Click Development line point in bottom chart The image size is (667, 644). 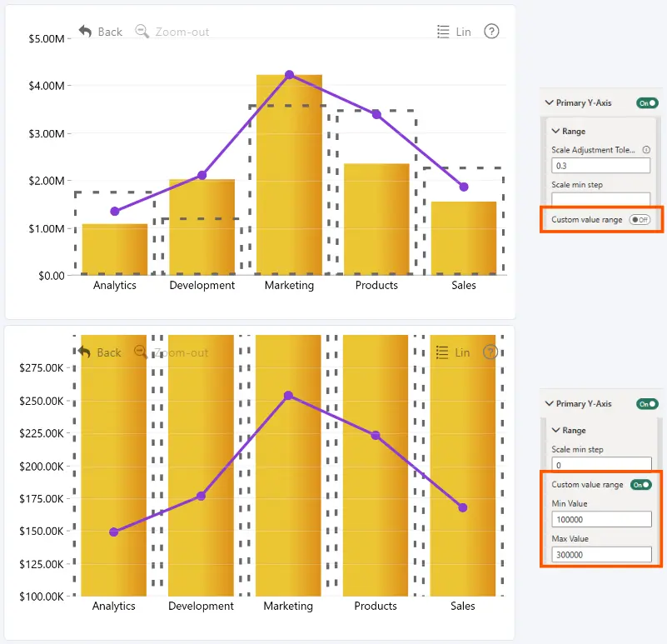coord(202,496)
